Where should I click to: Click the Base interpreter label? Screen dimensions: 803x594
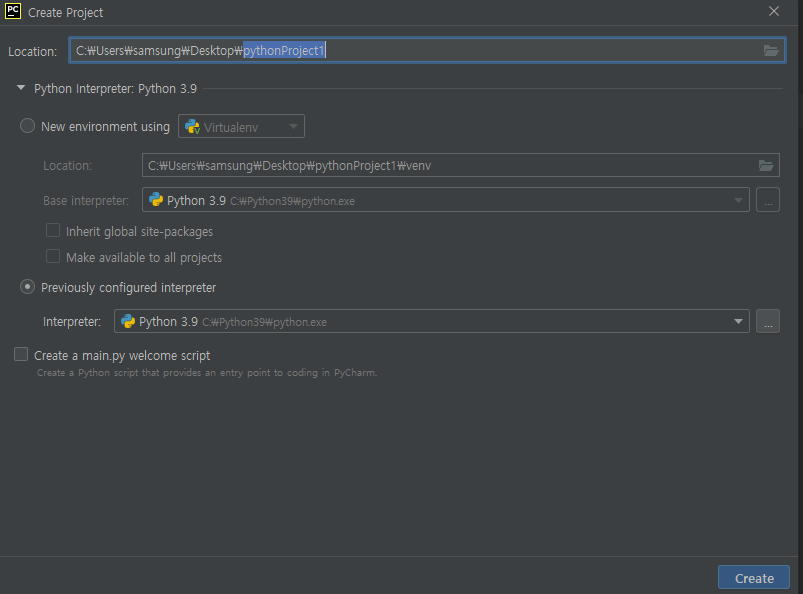tap(86, 201)
